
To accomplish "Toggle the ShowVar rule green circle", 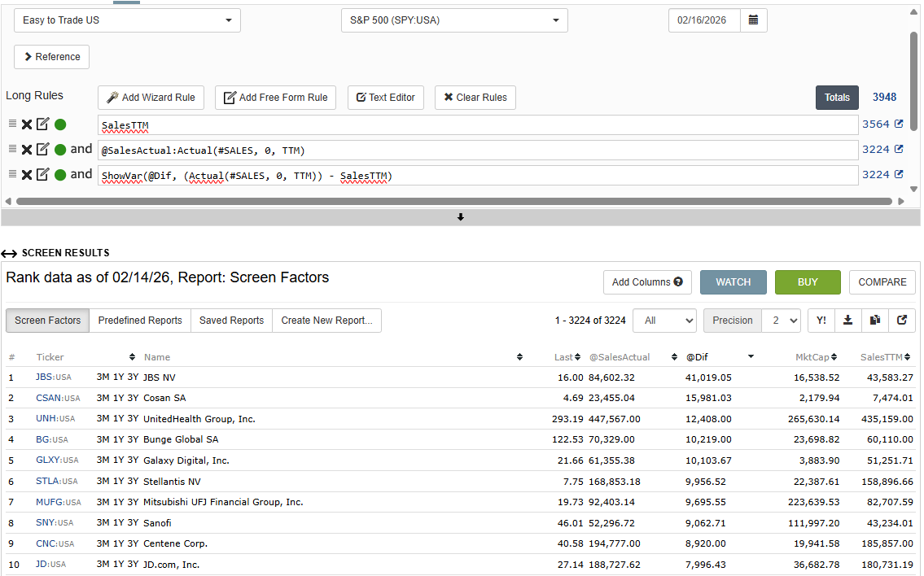I will pyautogui.click(x=60, y=174).
